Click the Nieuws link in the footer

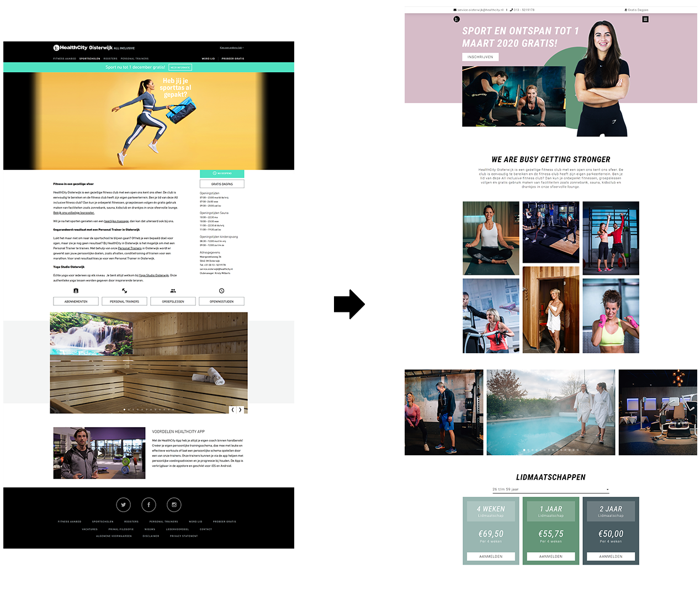150,529
